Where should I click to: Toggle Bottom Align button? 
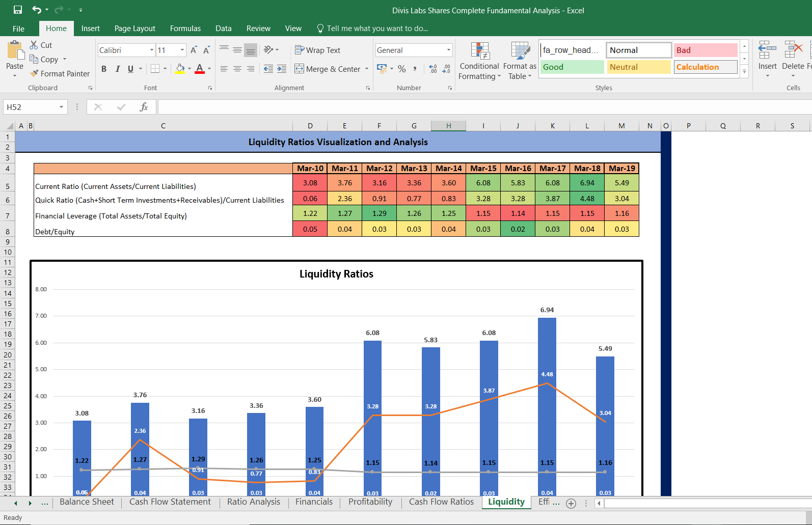pyautogui.click(x=251, y=50)
